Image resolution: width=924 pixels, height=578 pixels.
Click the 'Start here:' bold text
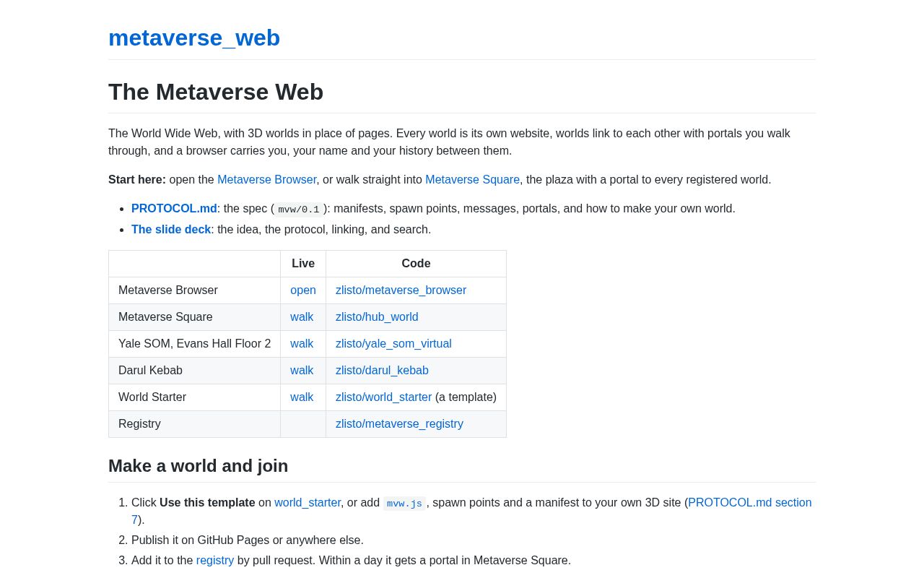137,179
